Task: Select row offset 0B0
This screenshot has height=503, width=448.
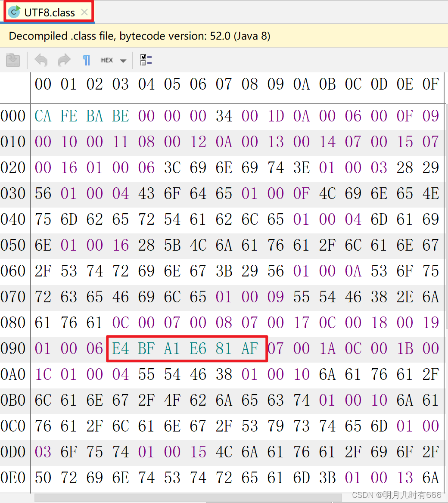Action: coord(13,401)
